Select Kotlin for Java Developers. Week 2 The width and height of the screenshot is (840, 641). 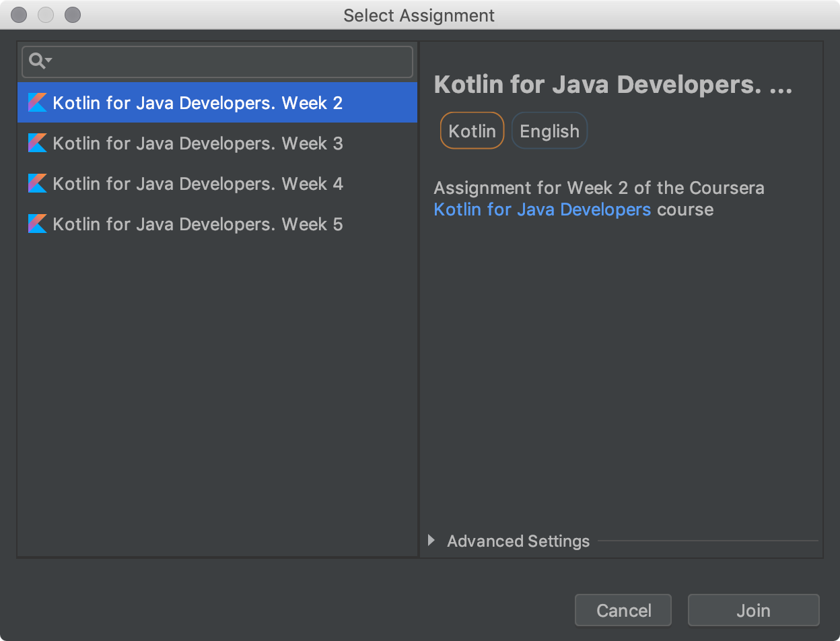coord(217,102)
